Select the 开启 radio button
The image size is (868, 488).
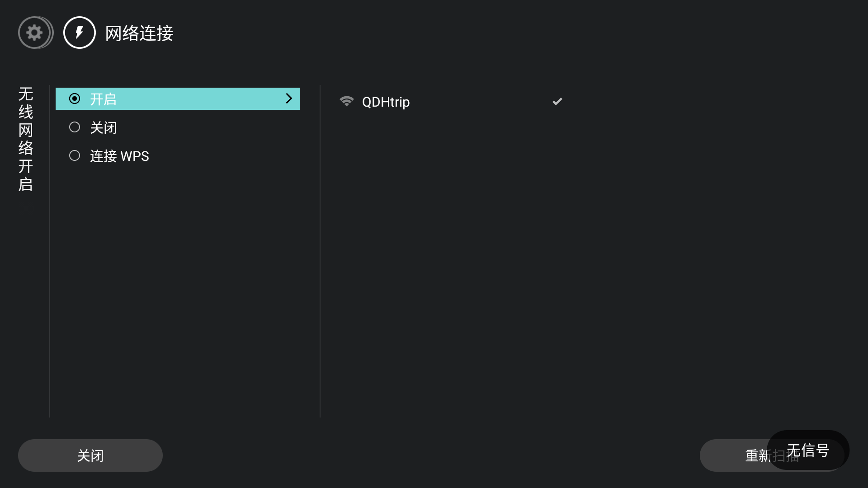[75, 99]
